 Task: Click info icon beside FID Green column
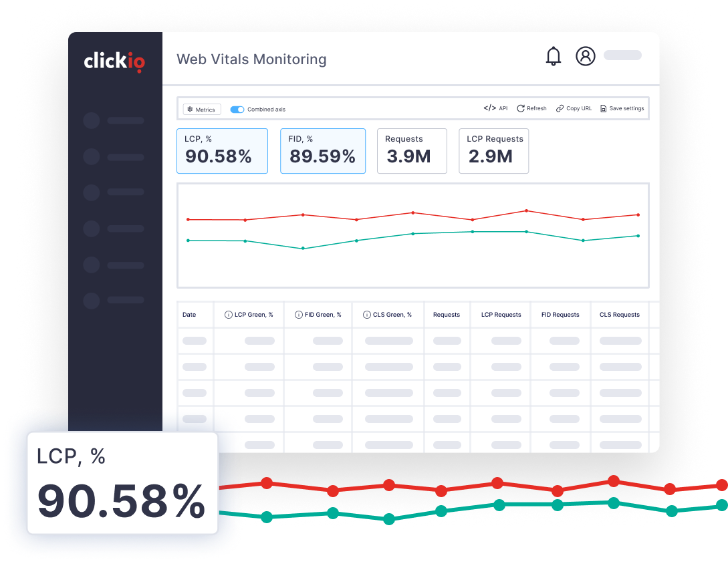(298, 315)
